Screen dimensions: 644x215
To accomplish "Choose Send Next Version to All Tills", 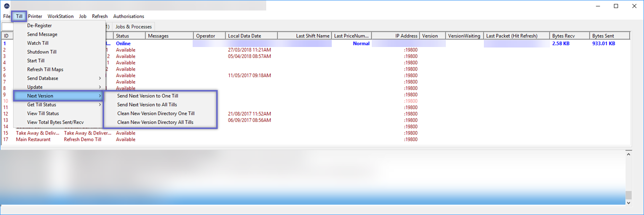I will coord(147,104).
